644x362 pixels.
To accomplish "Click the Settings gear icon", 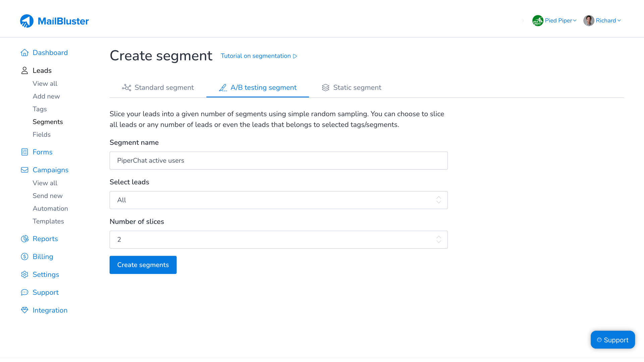I will [x=24, y=275].
